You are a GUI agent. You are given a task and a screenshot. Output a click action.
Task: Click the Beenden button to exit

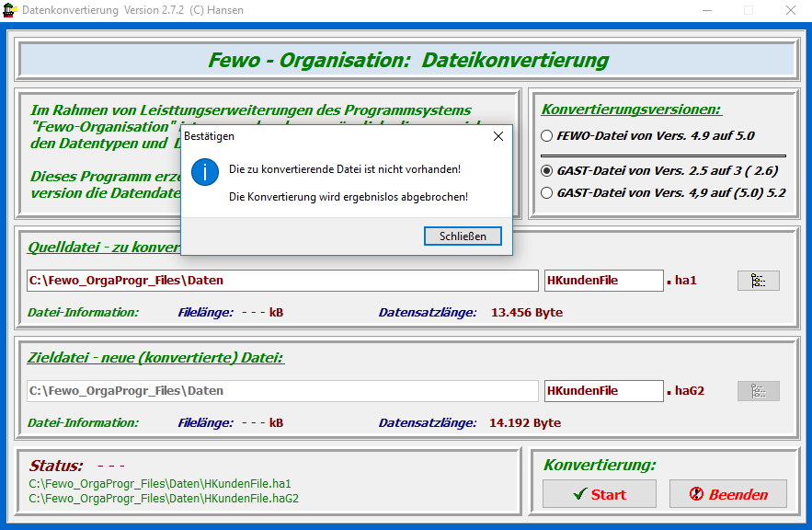point(727,494)
